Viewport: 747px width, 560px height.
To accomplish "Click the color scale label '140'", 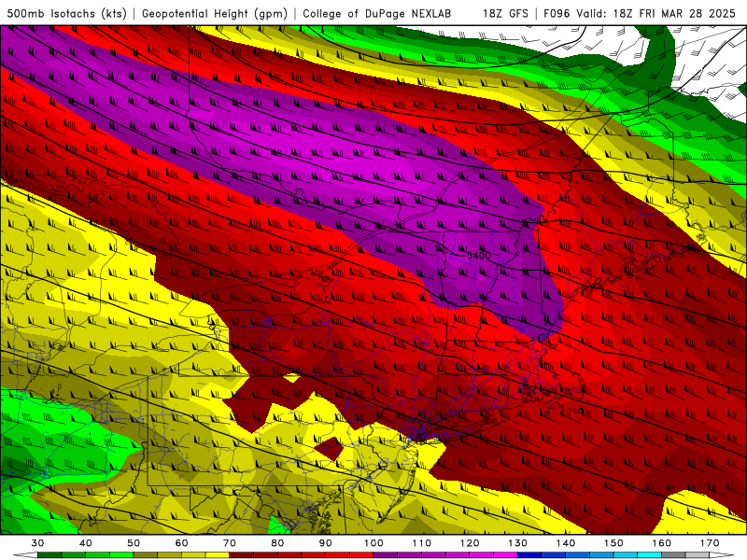I will [566, 543].
